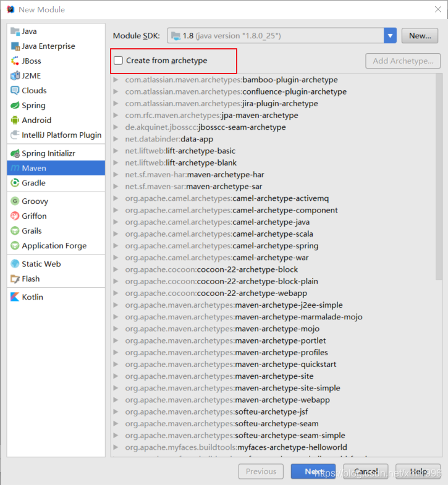
Task: Click the Java Enterprise icon
Action: tap(15, 46)
